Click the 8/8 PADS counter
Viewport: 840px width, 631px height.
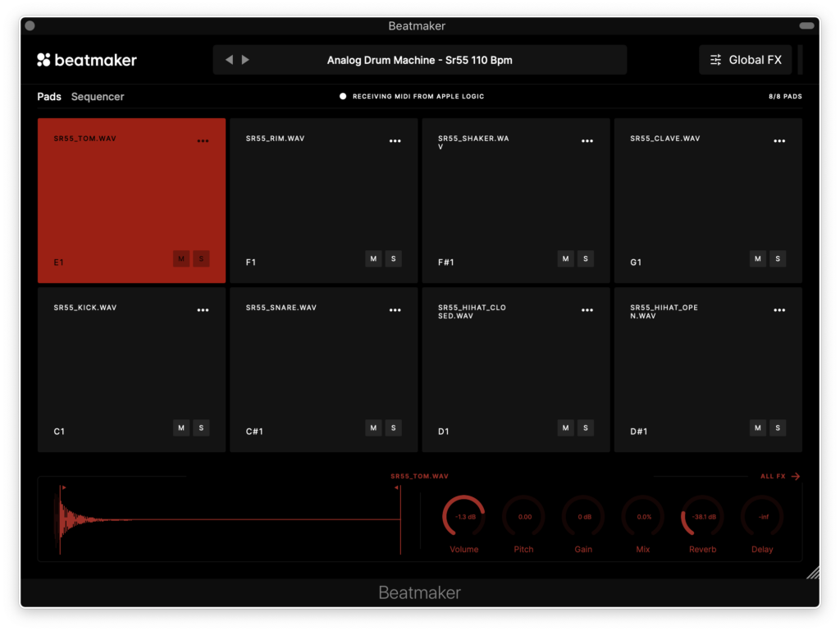(x=785, y=97)
